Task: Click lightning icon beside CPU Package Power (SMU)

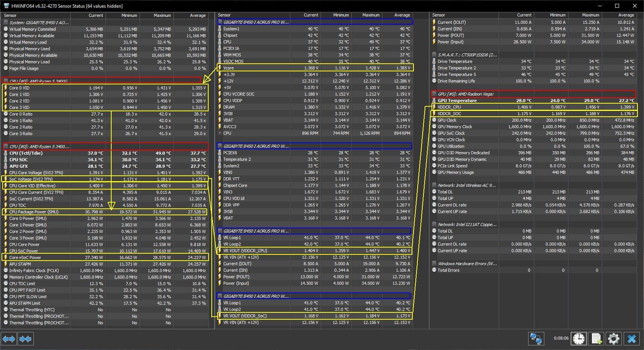Action: [x=6, y=212]
